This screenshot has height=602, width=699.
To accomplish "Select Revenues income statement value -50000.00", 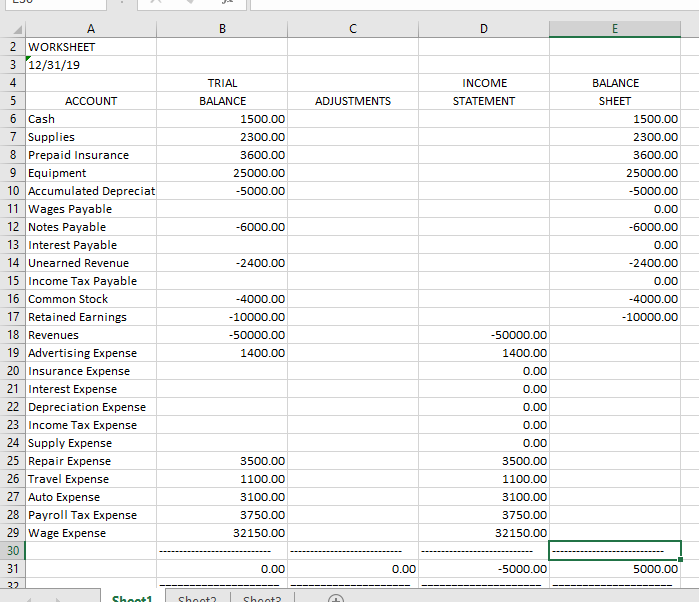I will 484,335.
